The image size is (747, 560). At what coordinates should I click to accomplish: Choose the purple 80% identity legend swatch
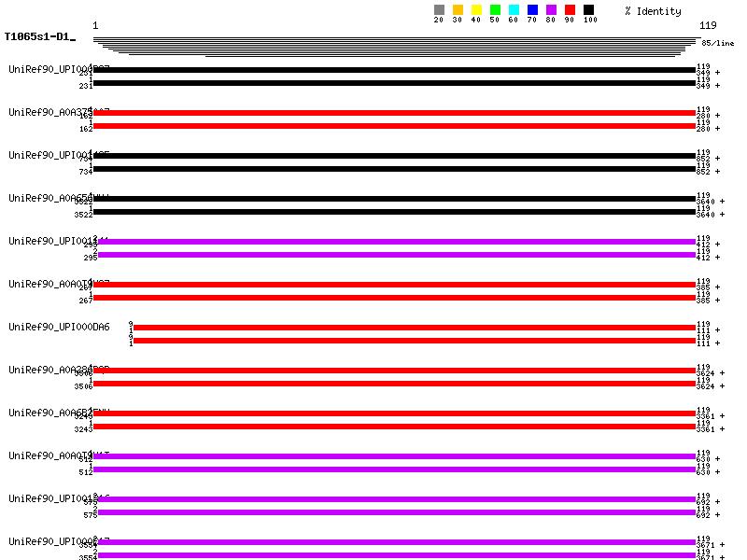tap(551, 10)
